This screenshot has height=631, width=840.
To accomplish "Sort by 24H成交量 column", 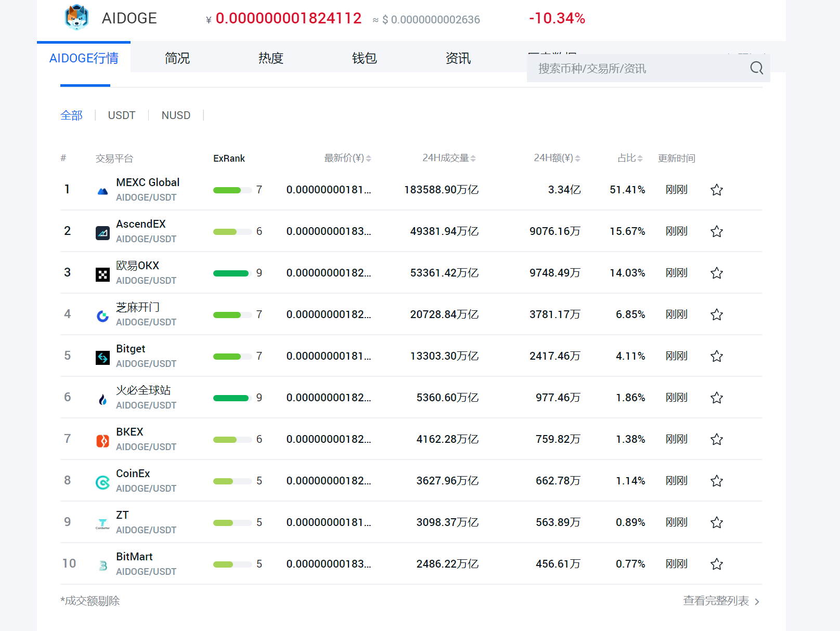I will (x=449, y=158).
